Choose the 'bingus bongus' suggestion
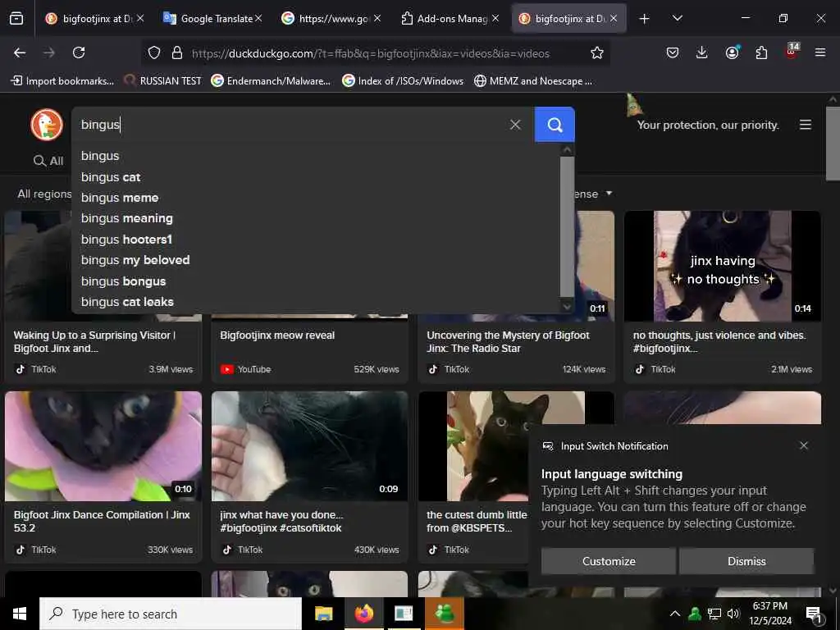 click(x=315, y=281)
